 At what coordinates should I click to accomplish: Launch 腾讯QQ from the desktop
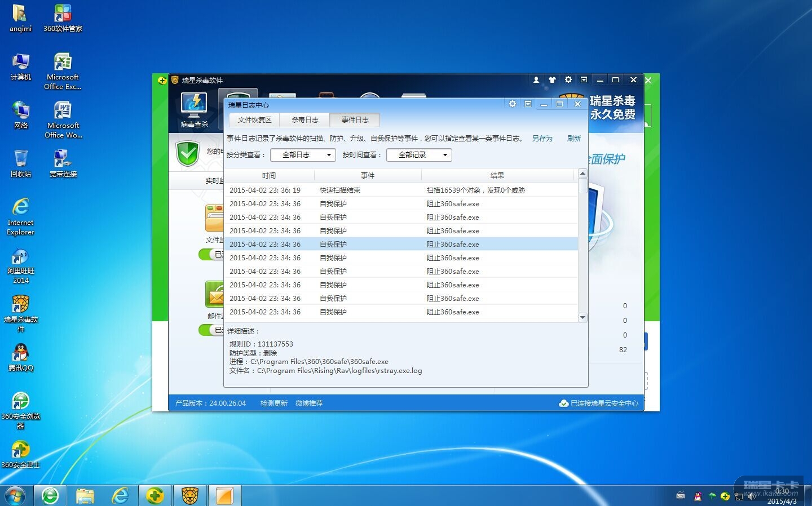pyautogui.click(x=21, y=357)
